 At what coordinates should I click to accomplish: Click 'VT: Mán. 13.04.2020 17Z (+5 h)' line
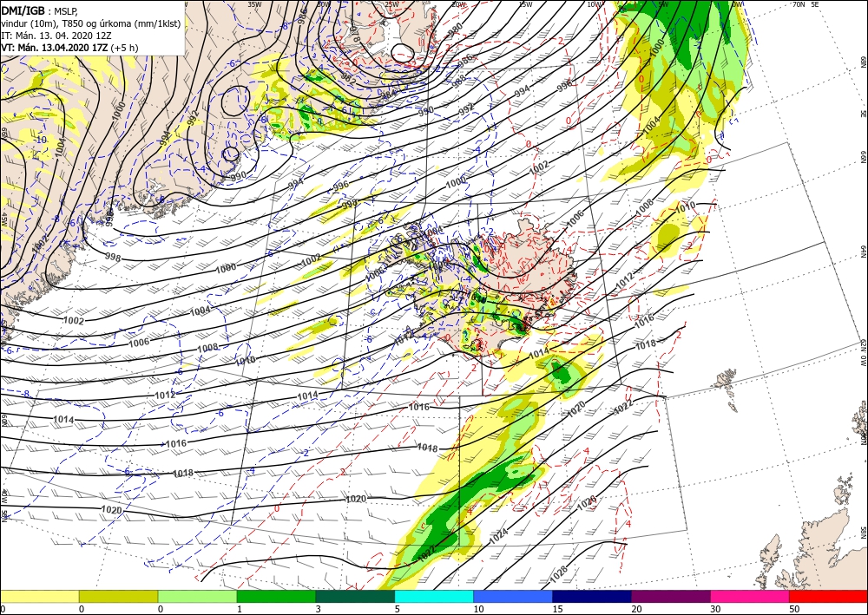click(x=69, y=48)
